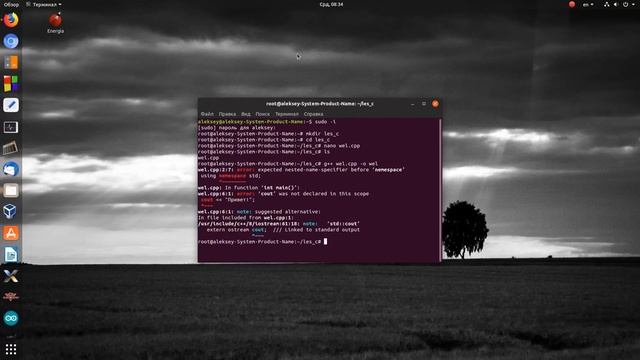Open the Chromium browser dock icon
640x360 pixels.
11,41
